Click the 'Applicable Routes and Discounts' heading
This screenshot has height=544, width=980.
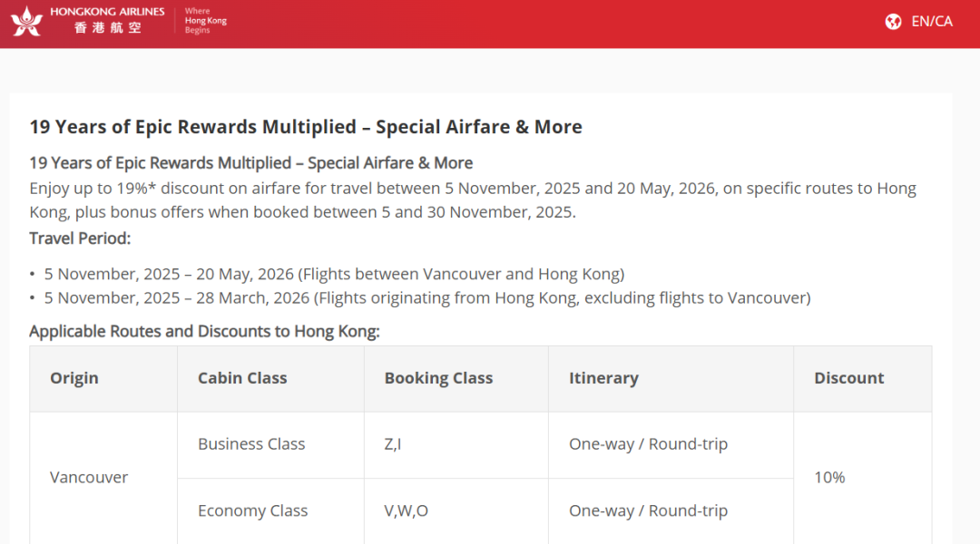click(204, 331)
